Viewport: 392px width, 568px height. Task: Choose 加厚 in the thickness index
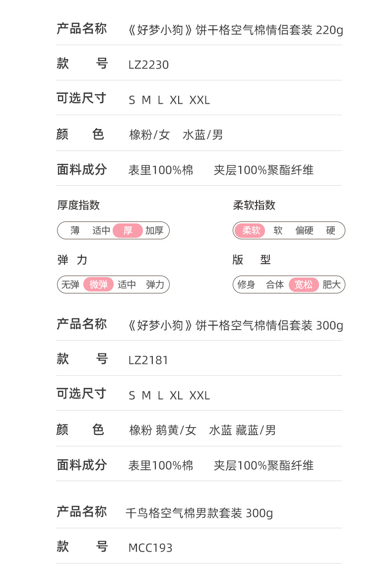click(154, 230)
